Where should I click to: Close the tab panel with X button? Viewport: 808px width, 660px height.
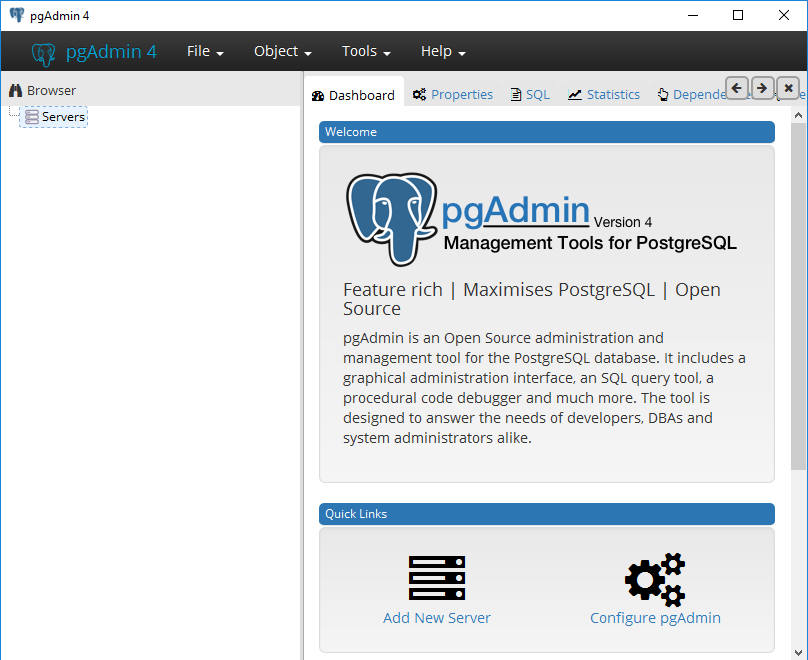pyautogui.click(x=788, y=88)
